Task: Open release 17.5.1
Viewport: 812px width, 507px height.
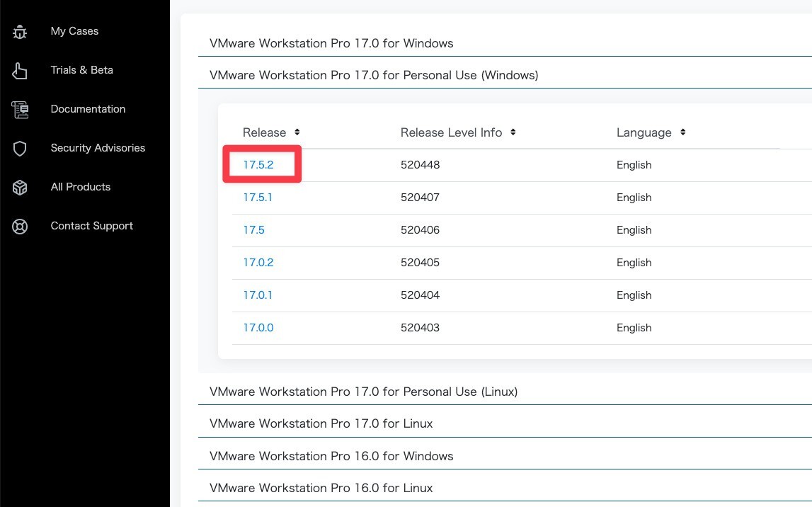Action: [x=257, y=197]
